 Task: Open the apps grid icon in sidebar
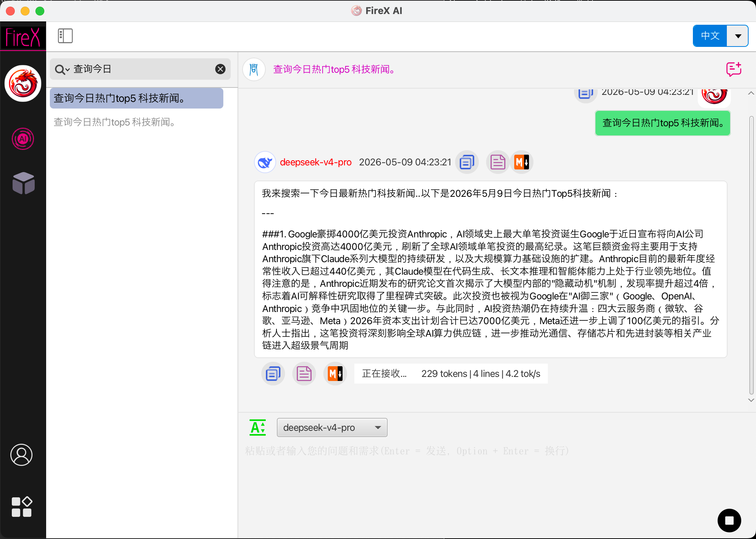click(22, 507)
